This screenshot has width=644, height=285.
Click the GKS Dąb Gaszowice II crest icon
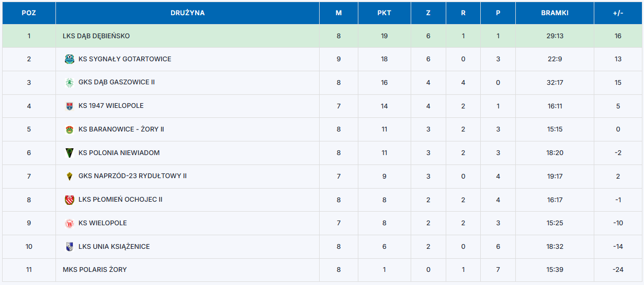(x=69, y=82)
